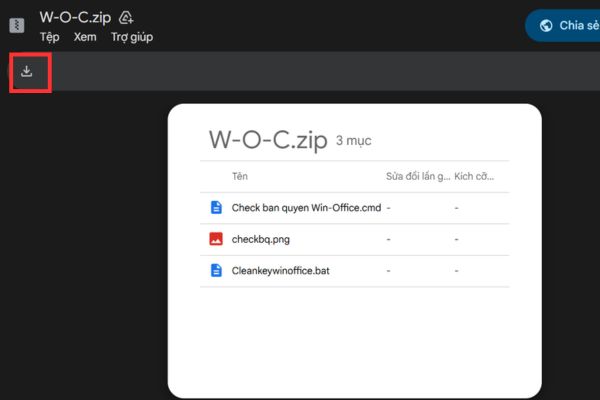The image size is (600, 400).
Task: Click the add-to-Drive icon next to W-O-C.zip title
Action: (x=126, y=17)
